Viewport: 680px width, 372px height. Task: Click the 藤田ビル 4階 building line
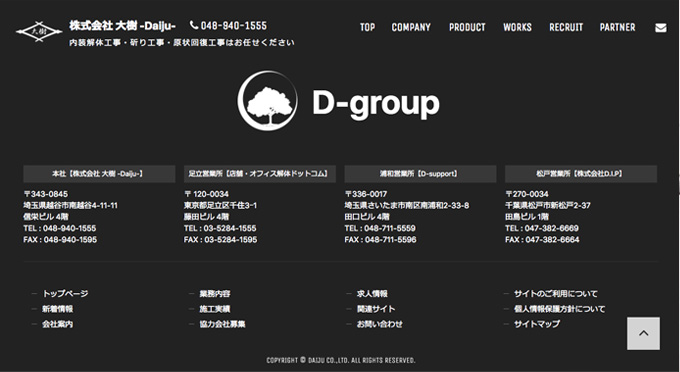pos(206,216)
